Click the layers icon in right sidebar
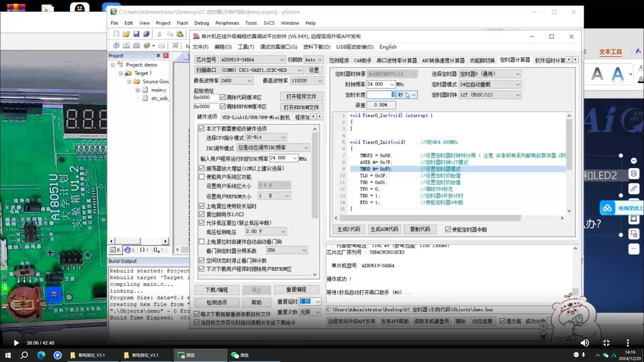Screen dimensions: 644x362 click(x=634, y=173)
